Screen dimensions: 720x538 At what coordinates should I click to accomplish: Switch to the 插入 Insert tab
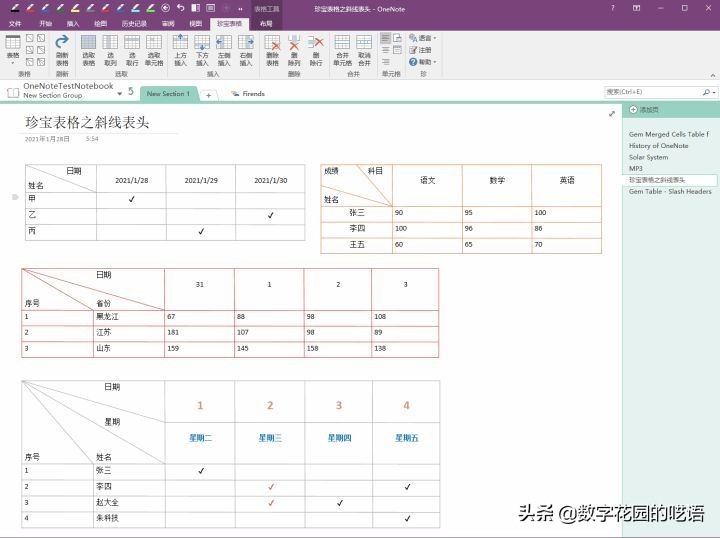pos(73,23)
